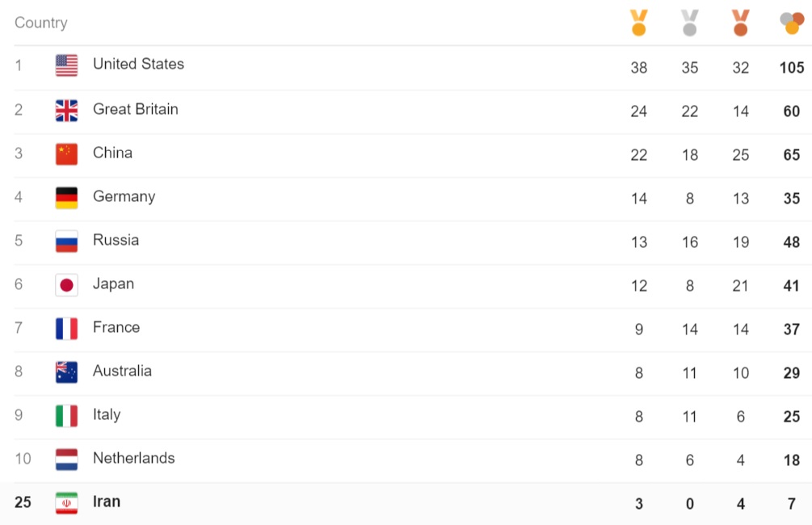This screenshot has width=812, height=525.
Task: Click the gold medal column icon
Action: click(638, 23)
